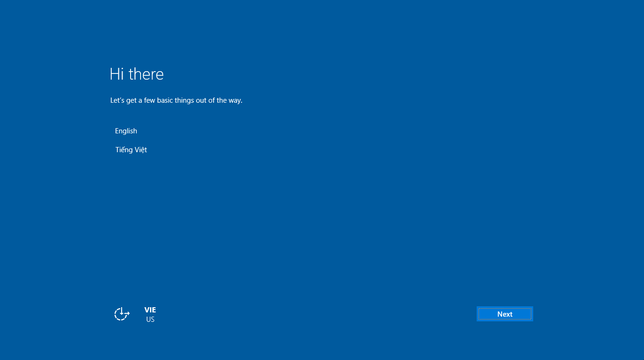Click the dotted clock accessibility icon
This screenshot has height=360, width=644.
(x=122, y=313)
